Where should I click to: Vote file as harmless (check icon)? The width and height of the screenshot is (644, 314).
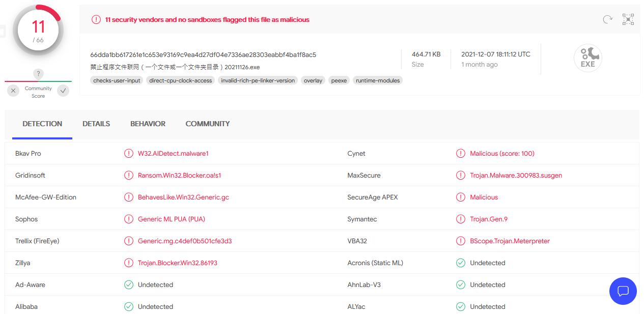coord(63,91)
